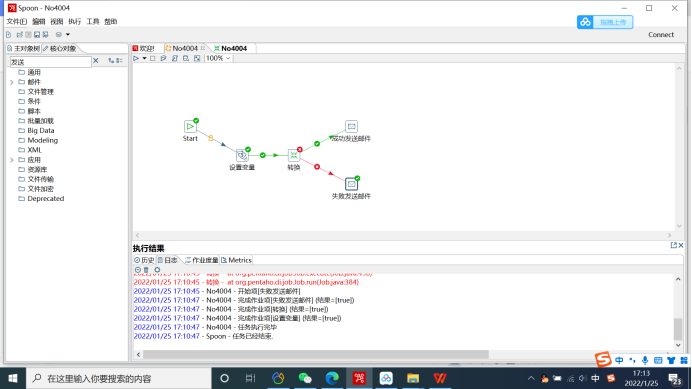Screen dimensions: 692x389
Task: Stop the running job
Action: [x=153, y=58]
